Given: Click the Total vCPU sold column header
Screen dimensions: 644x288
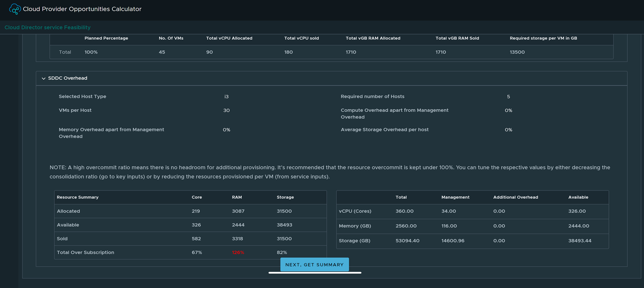Looking at the screenshot, I should (301, 38).
